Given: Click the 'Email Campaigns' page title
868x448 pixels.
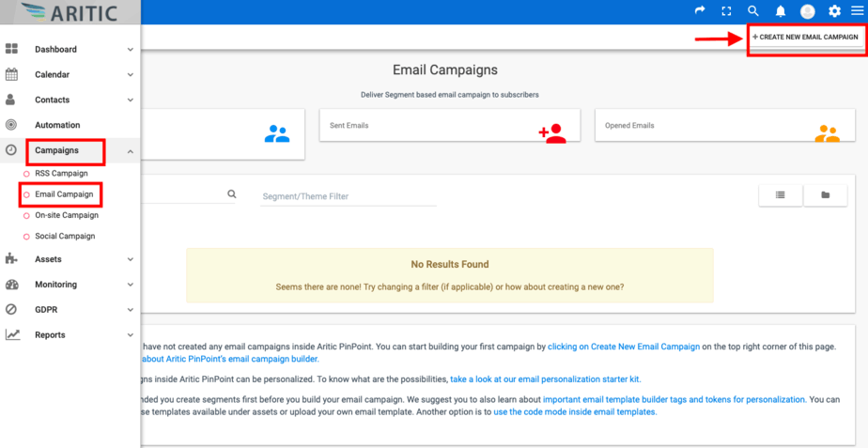Looking at the screenshot, I should [445, 70].
